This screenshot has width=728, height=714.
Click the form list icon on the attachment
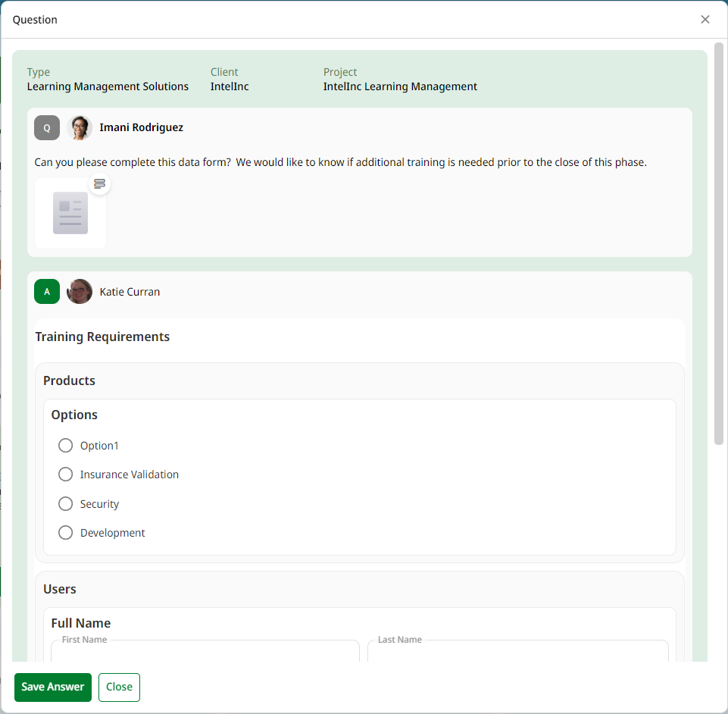tap(99, 184)
